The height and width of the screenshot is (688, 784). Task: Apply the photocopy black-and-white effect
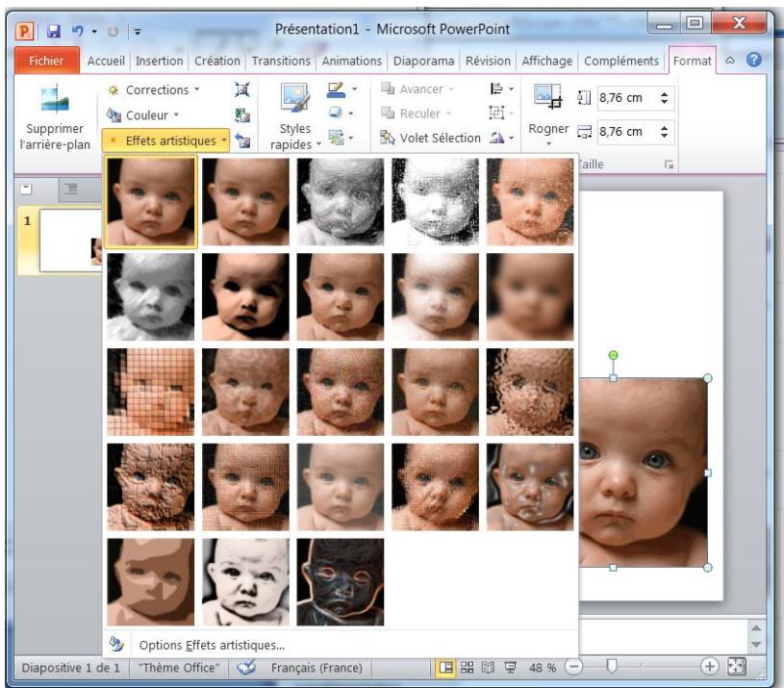[245, 582]
